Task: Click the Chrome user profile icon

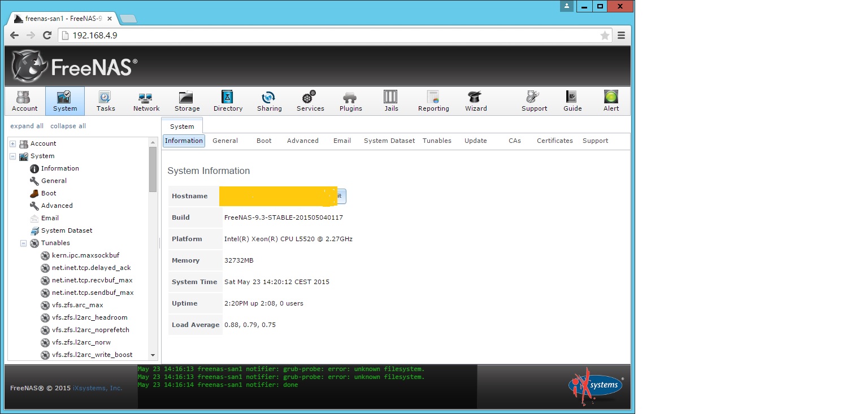Action: (x=567, y=6)
